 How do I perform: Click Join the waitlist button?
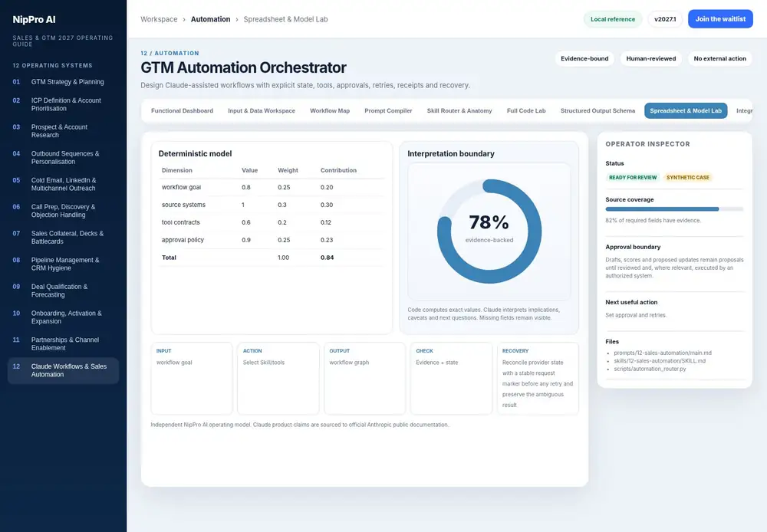pyautogui.click(x=720, y=19)
